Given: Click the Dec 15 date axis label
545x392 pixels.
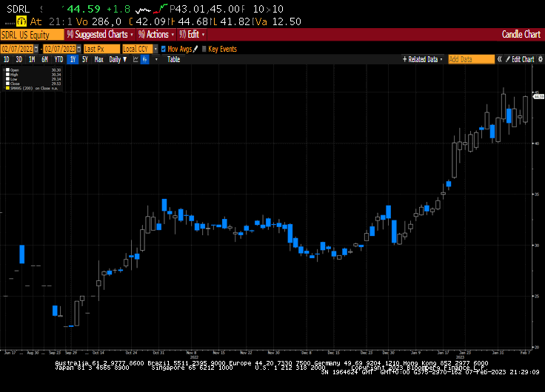Looking at the screenshot, I should coord(333,353).
